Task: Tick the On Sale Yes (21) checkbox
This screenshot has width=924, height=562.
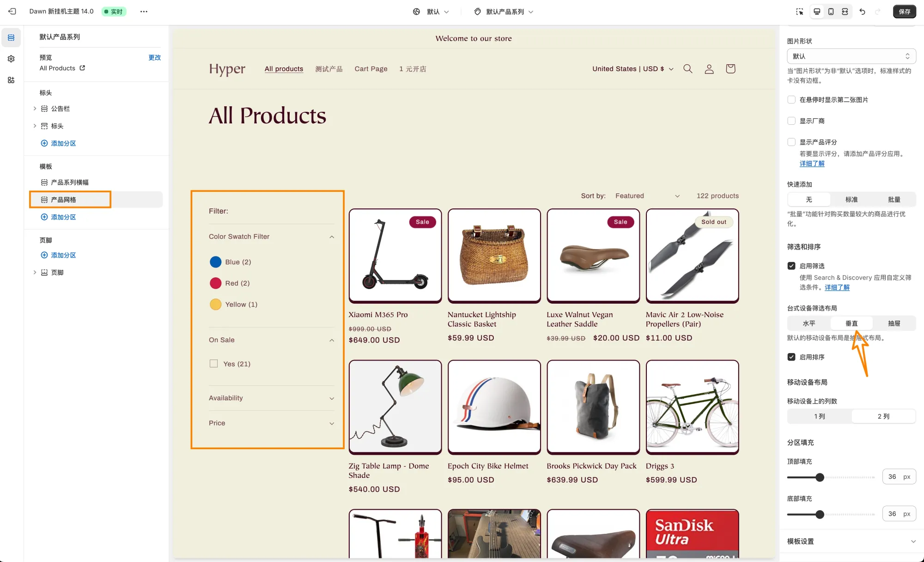Action: pyautogui.click(x=213, y=364)
